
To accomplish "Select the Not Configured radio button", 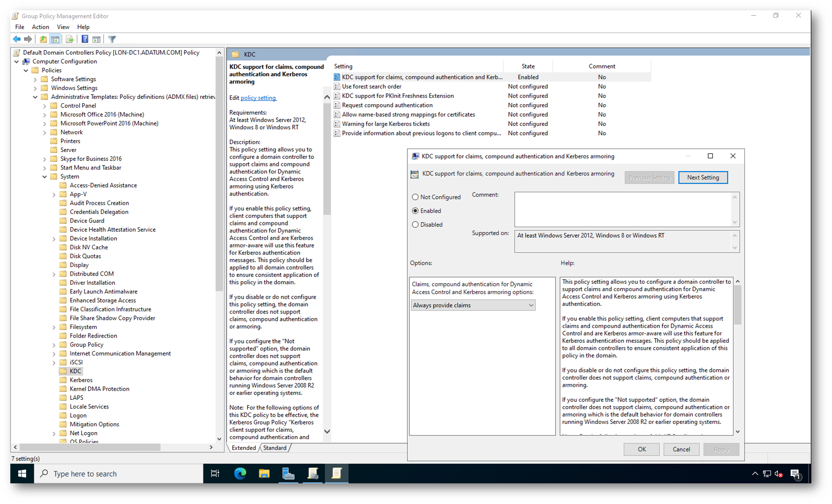I will coord(416,197).
